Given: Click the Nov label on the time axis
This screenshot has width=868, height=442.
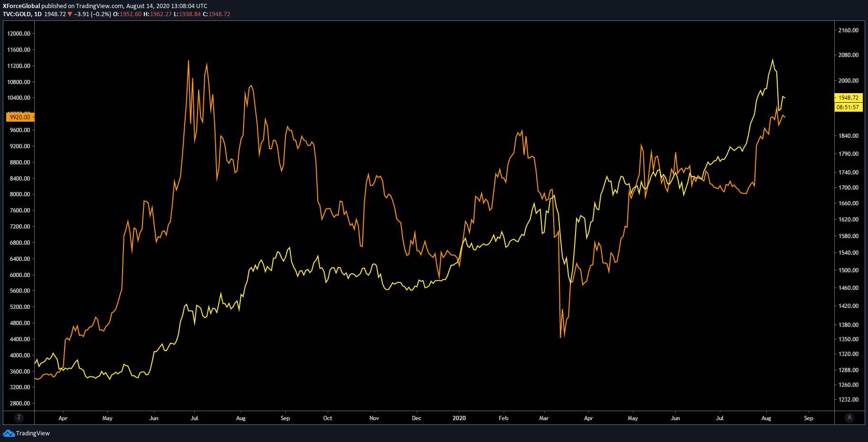Looking at the screenshot, I should click(x=374, y=418).
